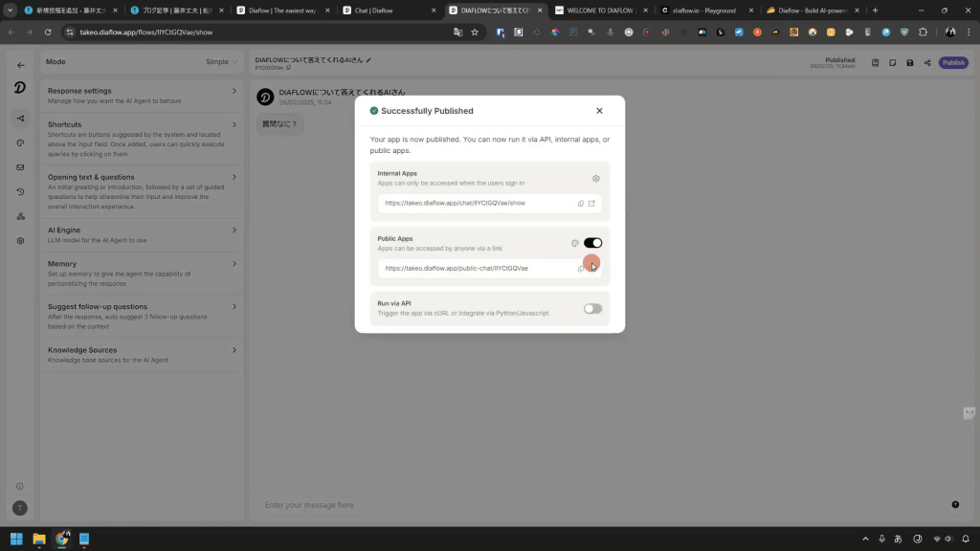Close the Successfully Published dialog
The image size is (980, 551).
(599, 111)
